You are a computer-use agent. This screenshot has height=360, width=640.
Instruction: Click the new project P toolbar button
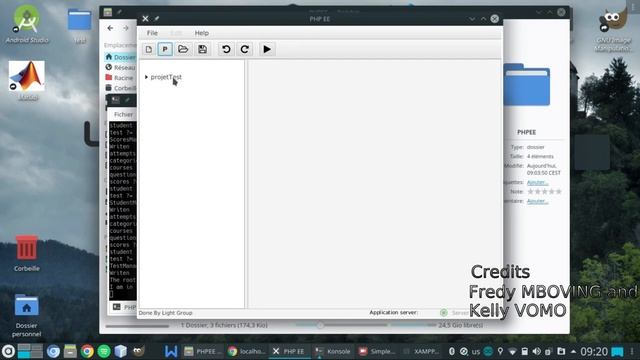[165, 49]
